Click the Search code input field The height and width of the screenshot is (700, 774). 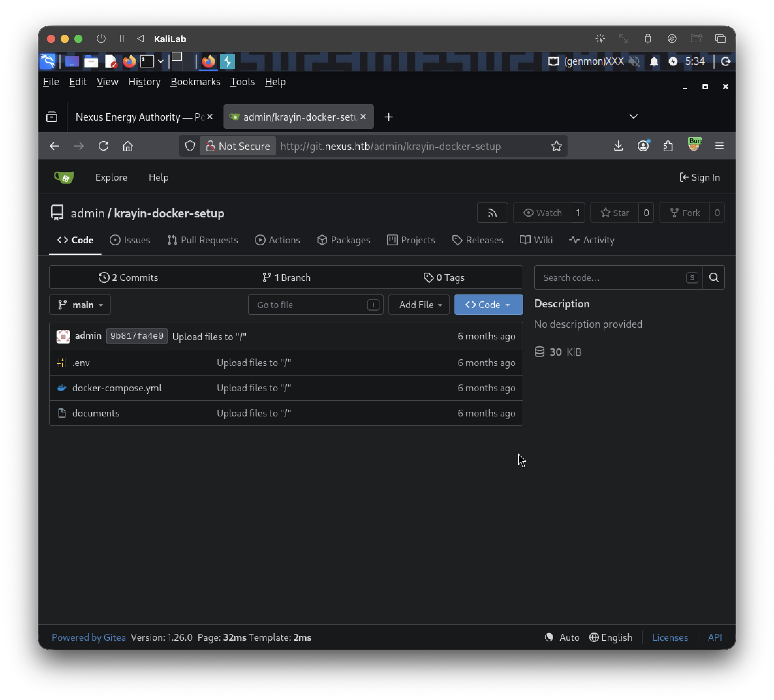(618, 278)
